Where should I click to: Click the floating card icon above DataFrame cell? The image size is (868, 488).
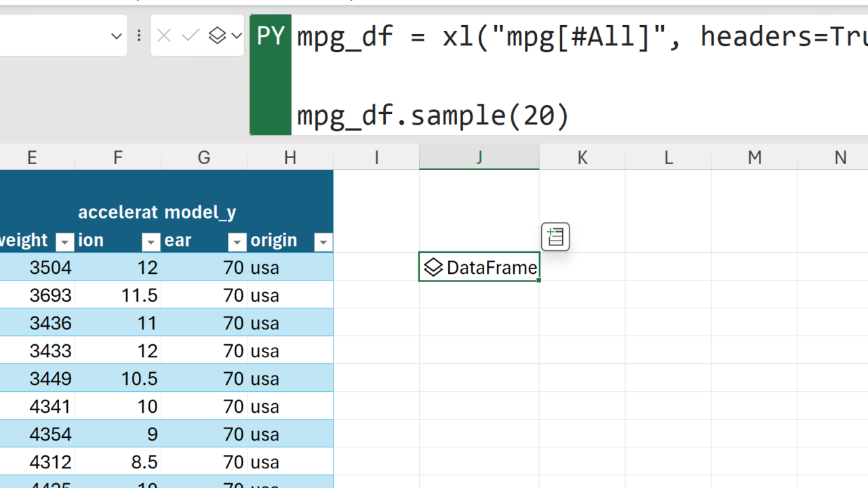(555, 237)
